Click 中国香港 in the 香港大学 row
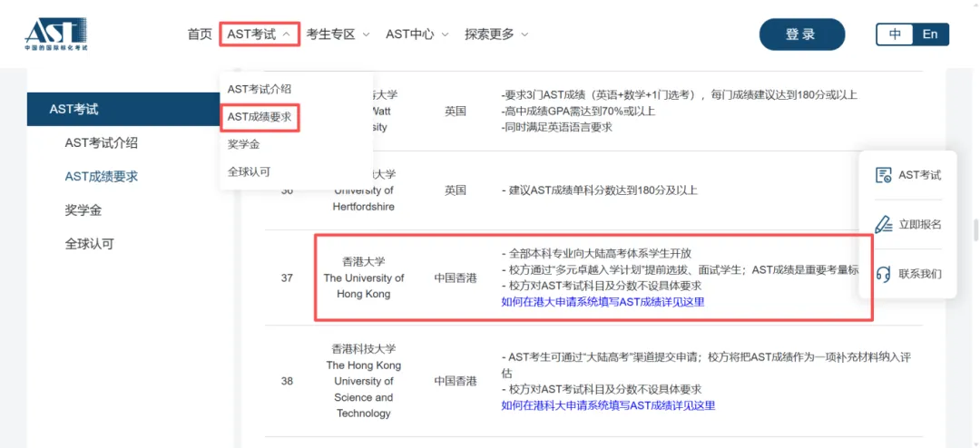Image resolution: width=980 pixels, height=448 pixels. 456,278
